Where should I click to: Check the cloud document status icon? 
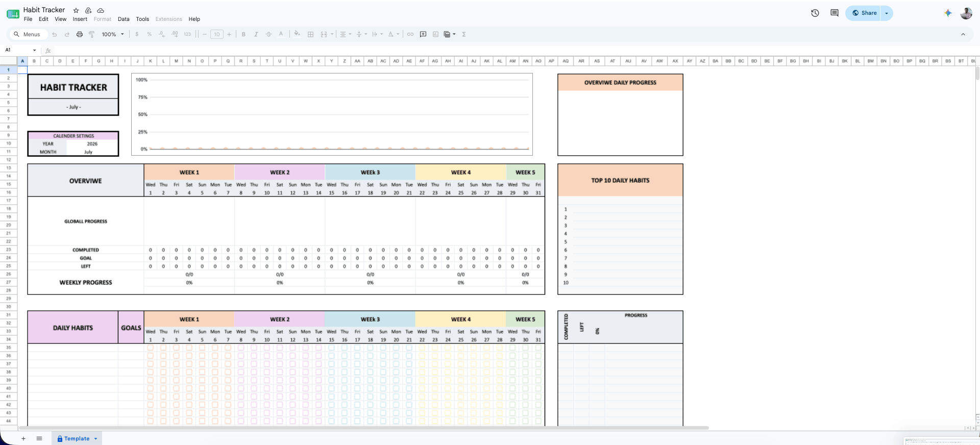(x=101, y=10)
